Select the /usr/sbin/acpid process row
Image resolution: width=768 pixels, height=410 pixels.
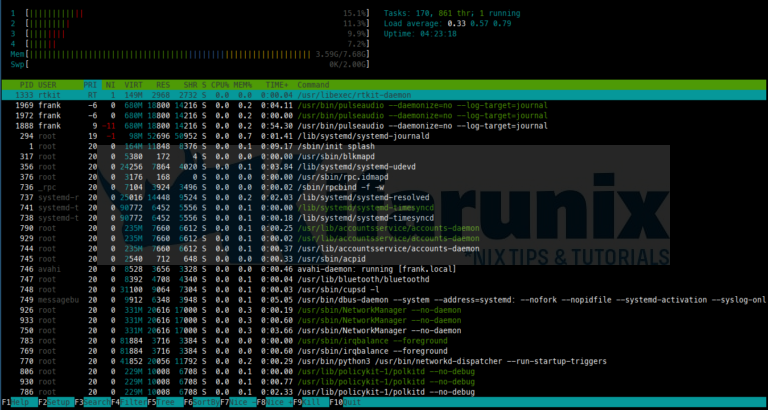pyautogui.click(x=384, y=259)
